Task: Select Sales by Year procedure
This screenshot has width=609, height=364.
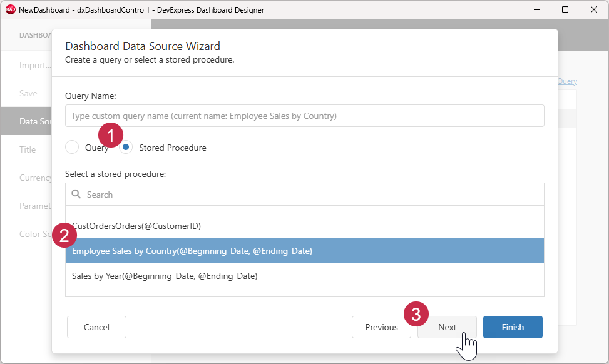Action: click(304, 276)
